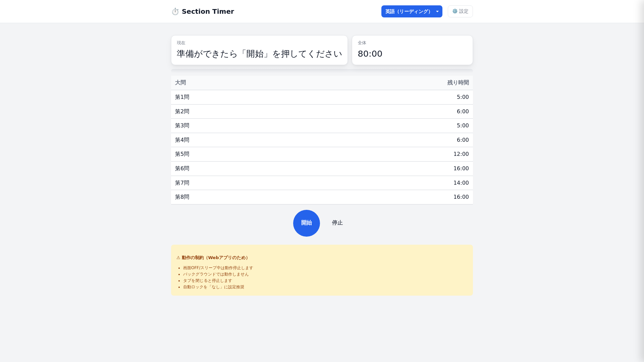644x362 pixels.
Task: Select the 第2問 row label
Action: pyautogui.click(x=182, y=111)
